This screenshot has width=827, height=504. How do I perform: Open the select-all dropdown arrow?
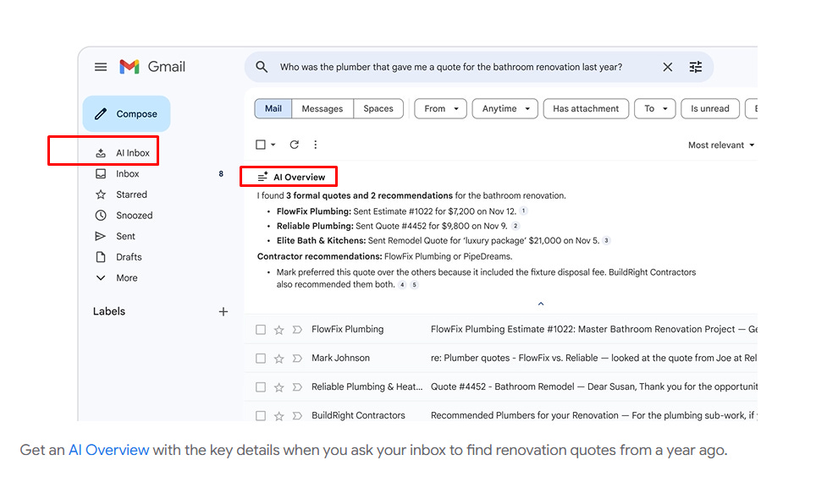pos(273,145)
